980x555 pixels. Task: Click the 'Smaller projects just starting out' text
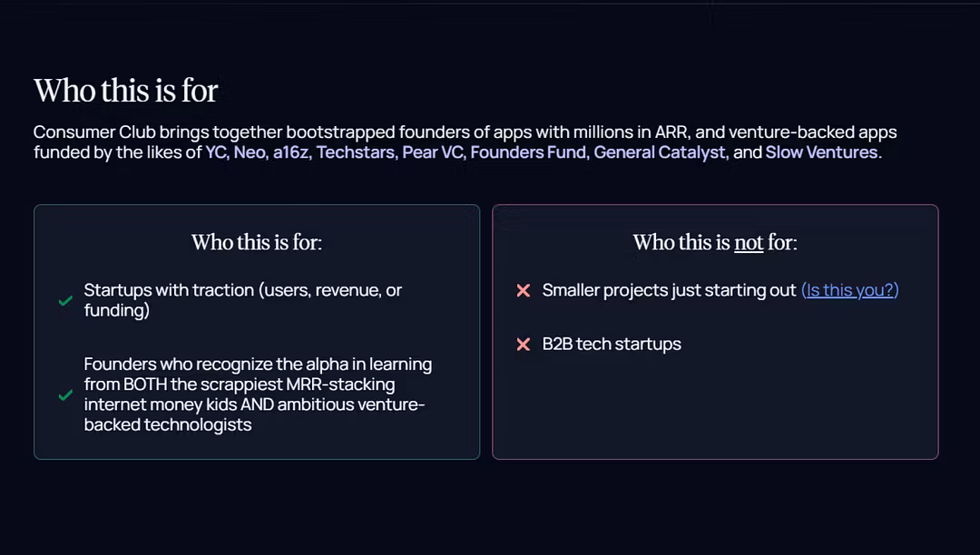[x=670, y=290]
